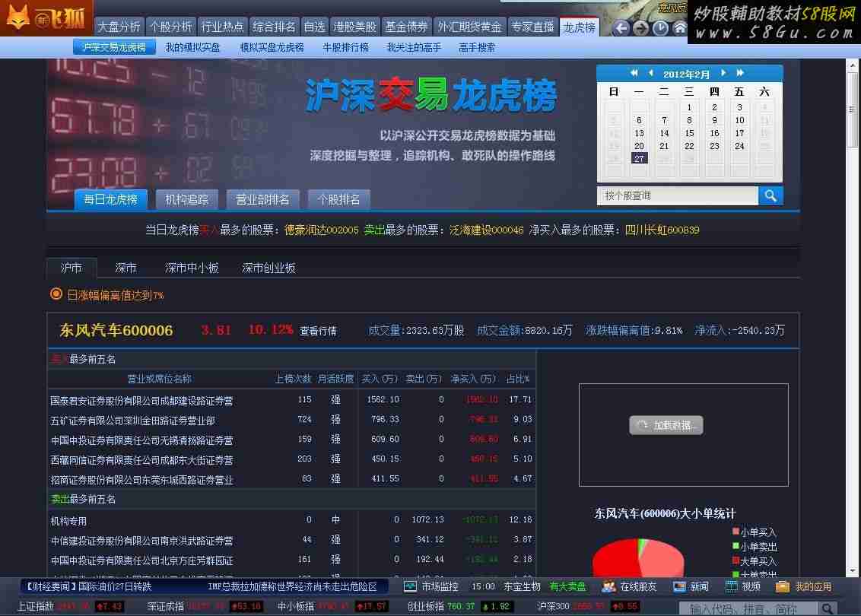Open 国际油价27日转跌 news headline
The image size is (861, 616).
click(115, 586)
